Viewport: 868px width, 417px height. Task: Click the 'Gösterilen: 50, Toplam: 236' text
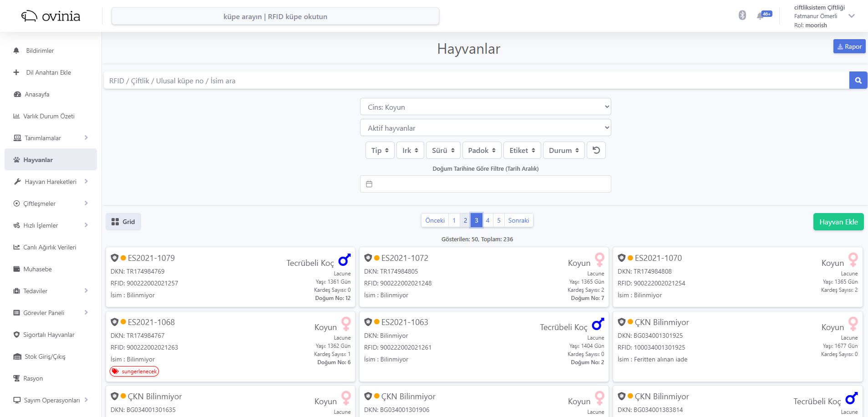(477, 239)
